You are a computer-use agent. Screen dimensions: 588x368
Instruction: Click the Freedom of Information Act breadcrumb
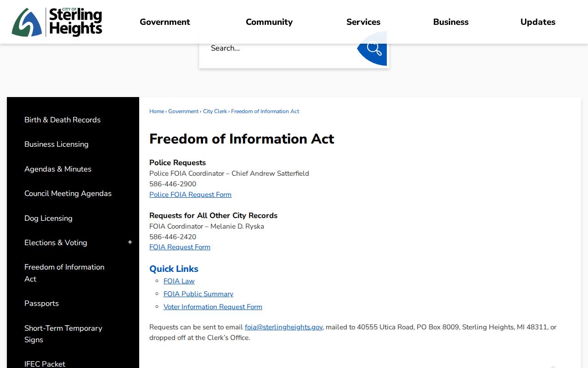click(x=265, y=111)
